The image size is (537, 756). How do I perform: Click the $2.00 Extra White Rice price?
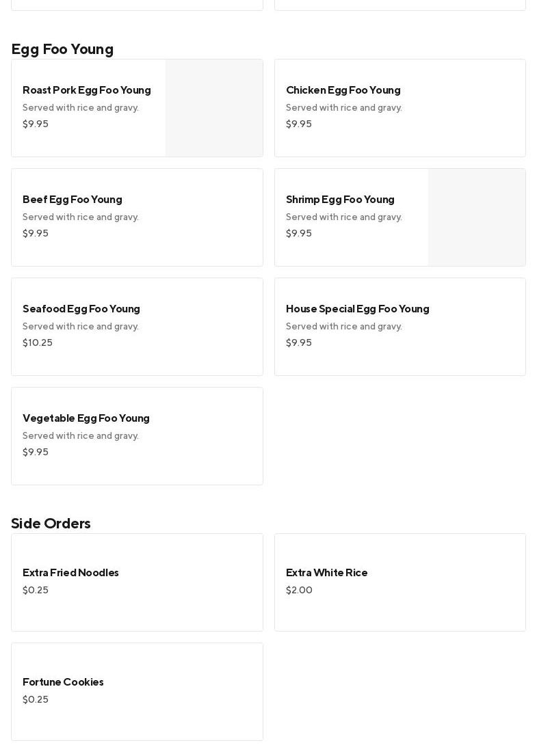pos(299,591)
